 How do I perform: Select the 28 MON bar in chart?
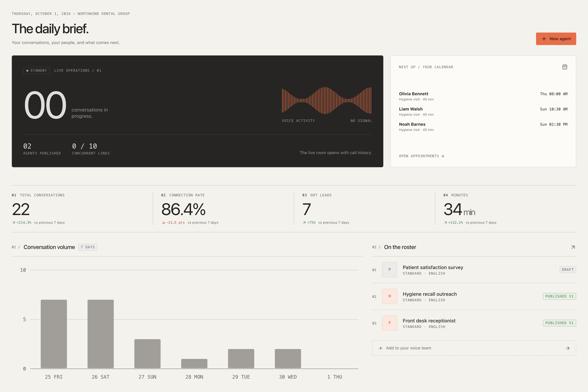(194, 363)
